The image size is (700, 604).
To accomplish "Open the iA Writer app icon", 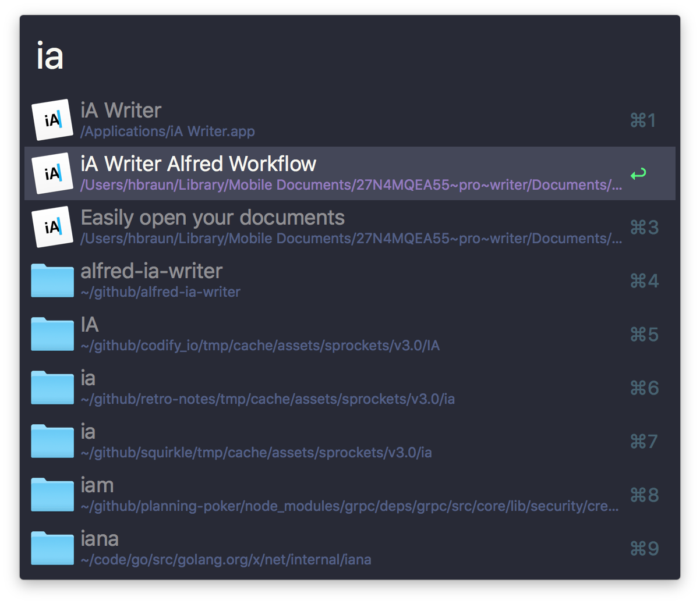I will pyautogui.click(x=52, y=120).
